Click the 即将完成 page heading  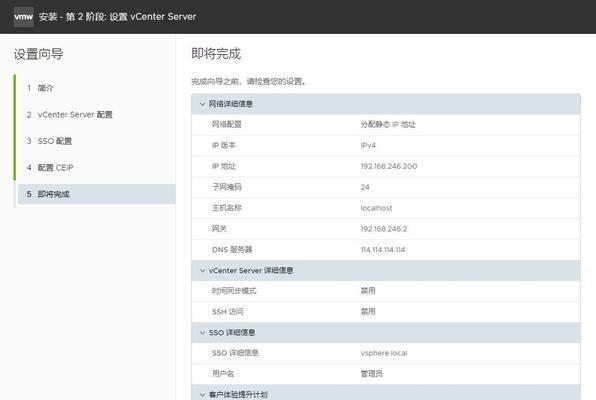tap(216, 54)
